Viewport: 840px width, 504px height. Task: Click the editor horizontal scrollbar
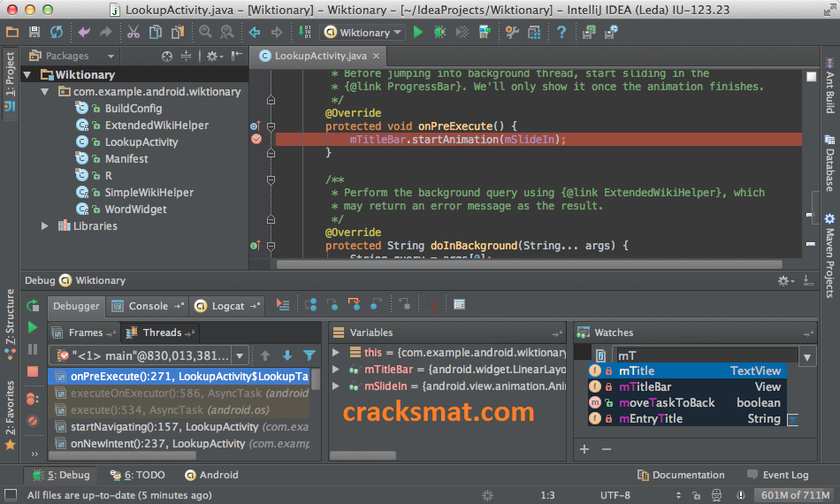coord(530,264)
